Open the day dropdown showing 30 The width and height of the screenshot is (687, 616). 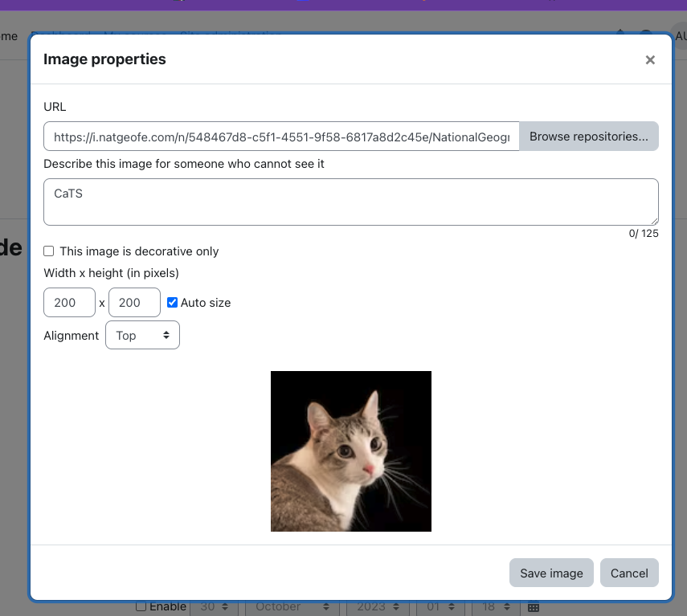pyautogui.click(x=214, y=607)
